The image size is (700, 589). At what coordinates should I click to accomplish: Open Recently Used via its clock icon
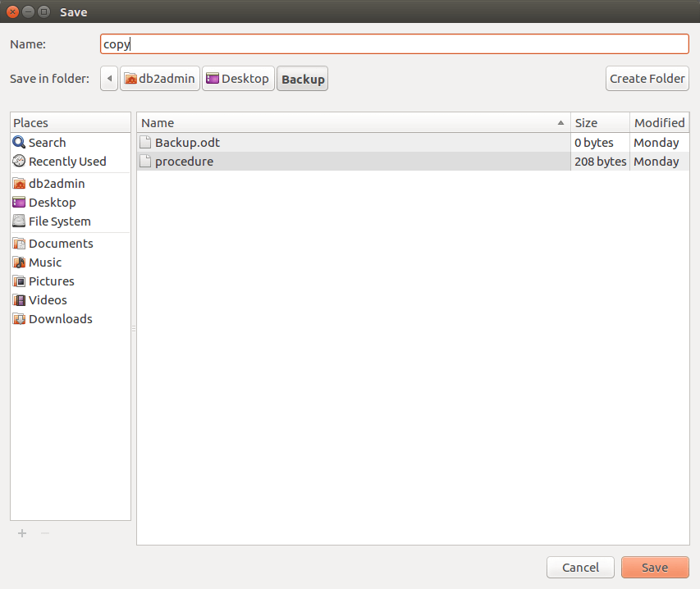click(20, 162)
